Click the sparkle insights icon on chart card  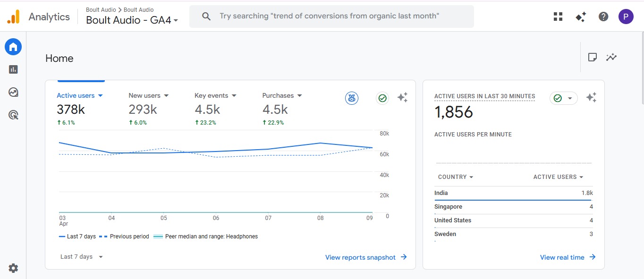coord(402,98)
